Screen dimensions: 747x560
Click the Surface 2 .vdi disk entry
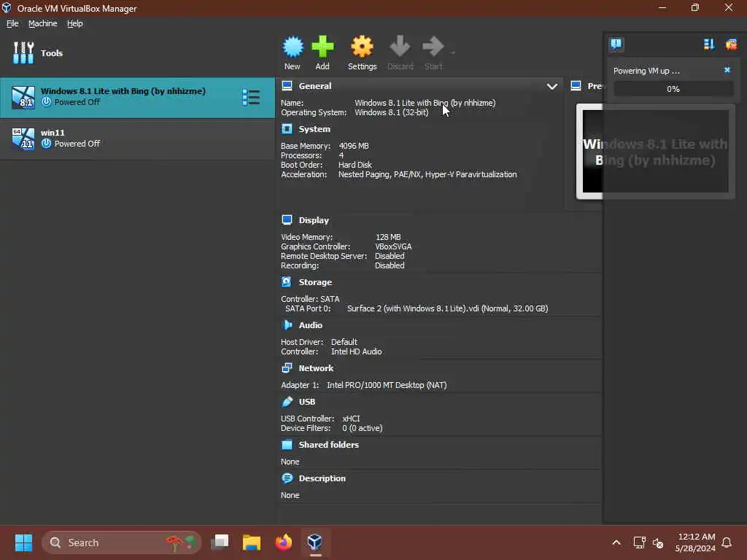coord(447,308)
